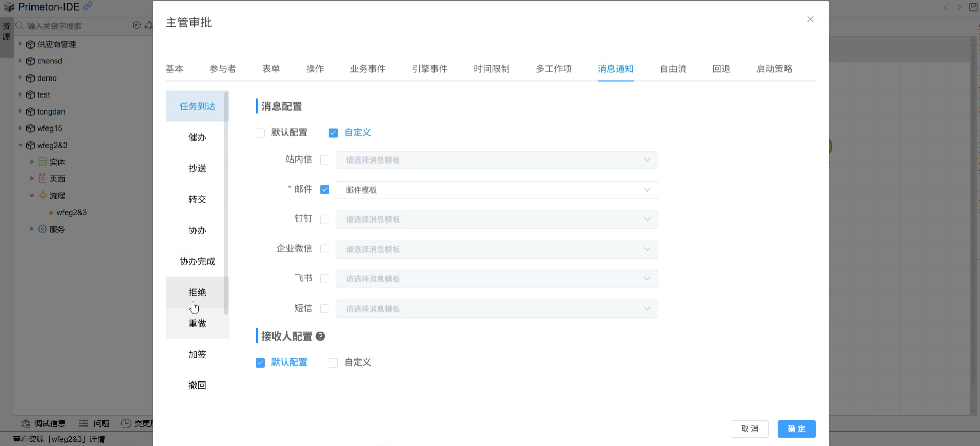Viewport: 980px width, 446px height.
Task: Click the 实体 database icon in tree
Action: 42,162
